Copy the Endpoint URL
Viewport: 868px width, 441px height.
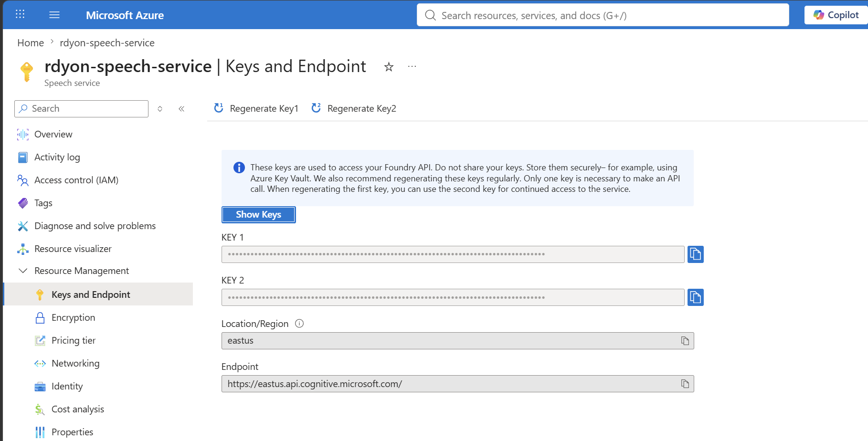point(685,384)
